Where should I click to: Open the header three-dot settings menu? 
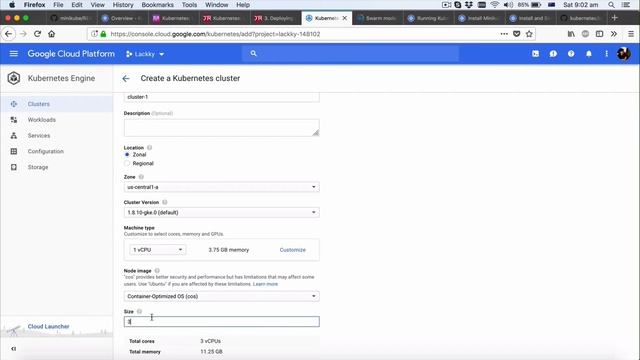coord(607,53)
